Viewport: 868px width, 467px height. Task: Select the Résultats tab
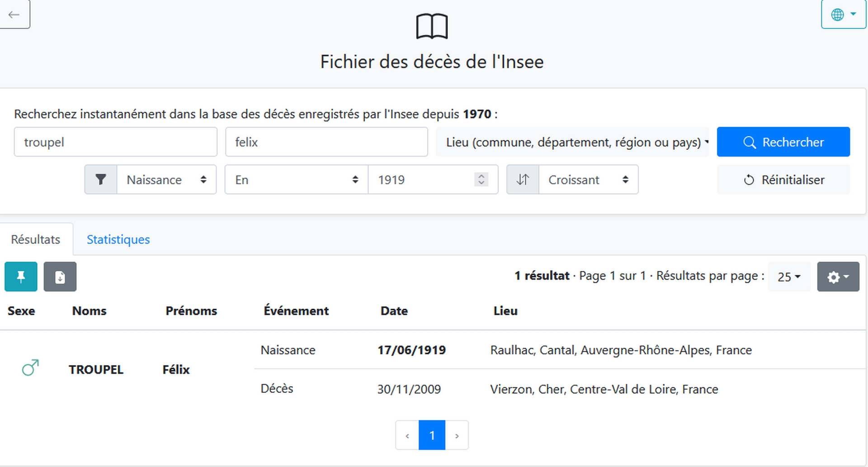tap(36, 239)
